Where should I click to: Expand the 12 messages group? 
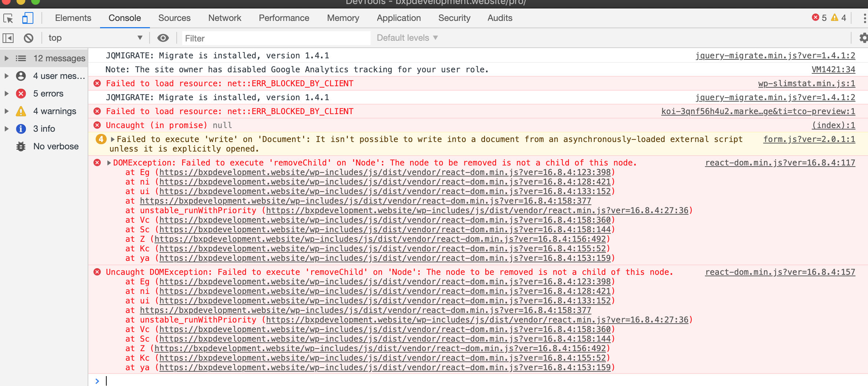[7, 58]
